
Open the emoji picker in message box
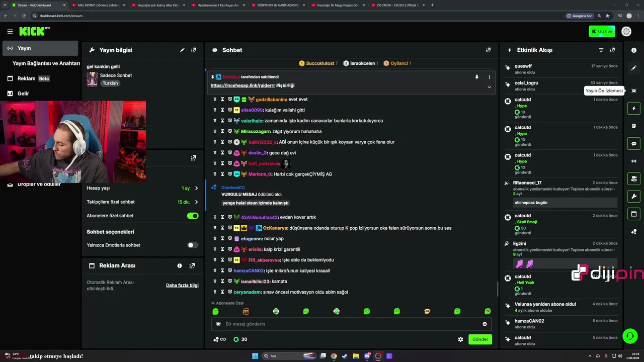(x=485, y=324)
